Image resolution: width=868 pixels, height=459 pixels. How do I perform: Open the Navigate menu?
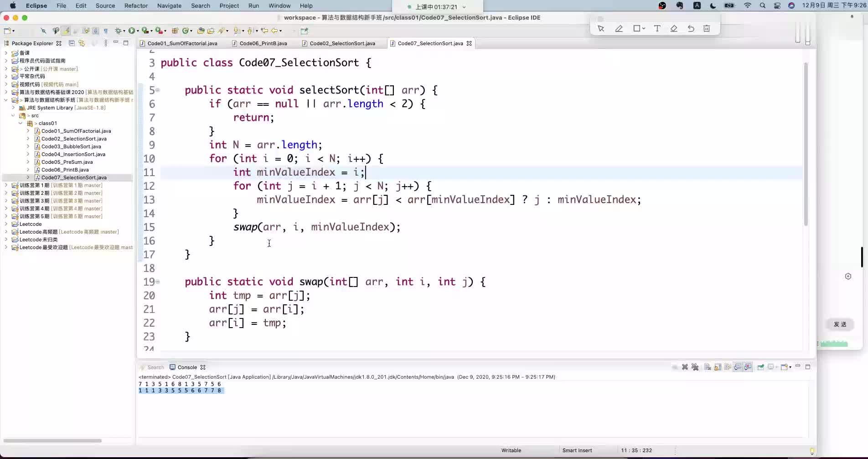(169, 5)
